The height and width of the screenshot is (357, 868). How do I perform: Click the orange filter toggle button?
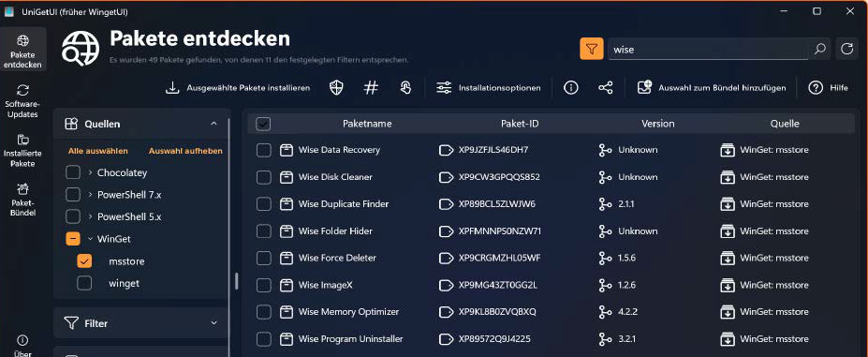click(591, 49)
